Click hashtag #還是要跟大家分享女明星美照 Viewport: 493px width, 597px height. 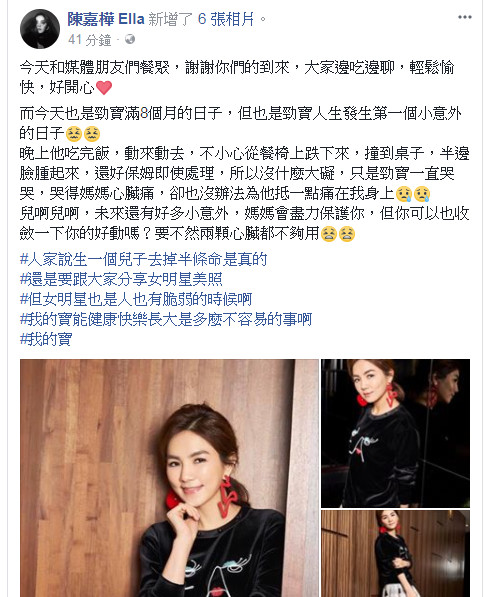pos(121,279)
